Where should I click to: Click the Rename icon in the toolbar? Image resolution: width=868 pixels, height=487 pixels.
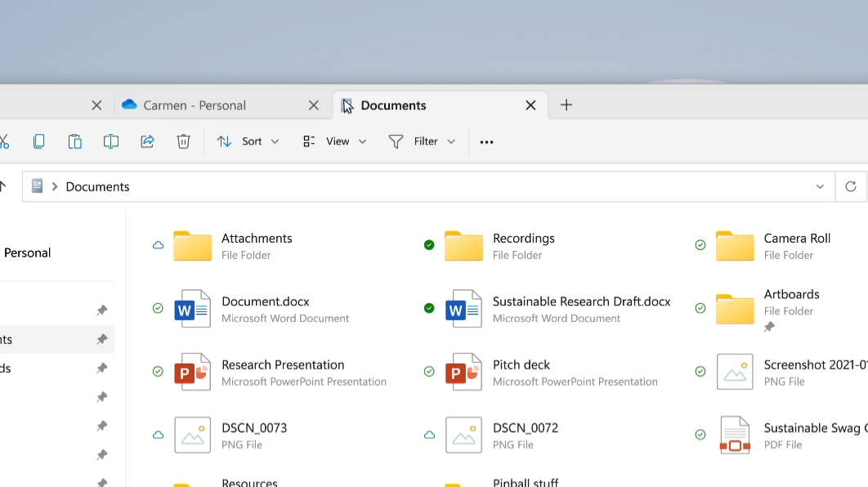[x=111, y=141]
